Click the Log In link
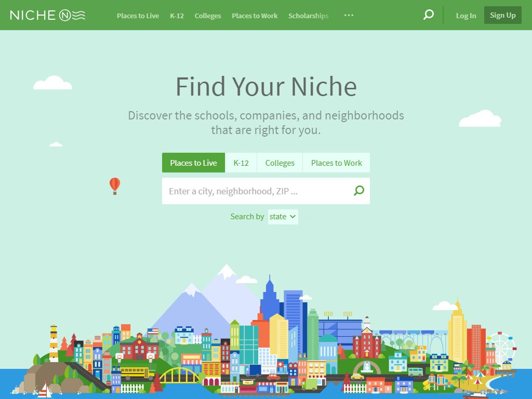 pyautogui.click(x=466, y=16)
